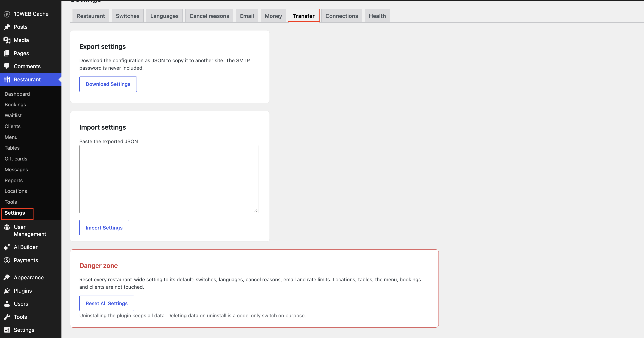Click the Import Settings button
Screen dimensions: 644x338
pyautogui.click(x=104, y=228)
